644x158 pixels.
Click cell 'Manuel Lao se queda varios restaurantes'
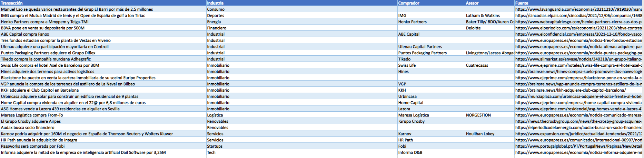[x=103, y=9]
